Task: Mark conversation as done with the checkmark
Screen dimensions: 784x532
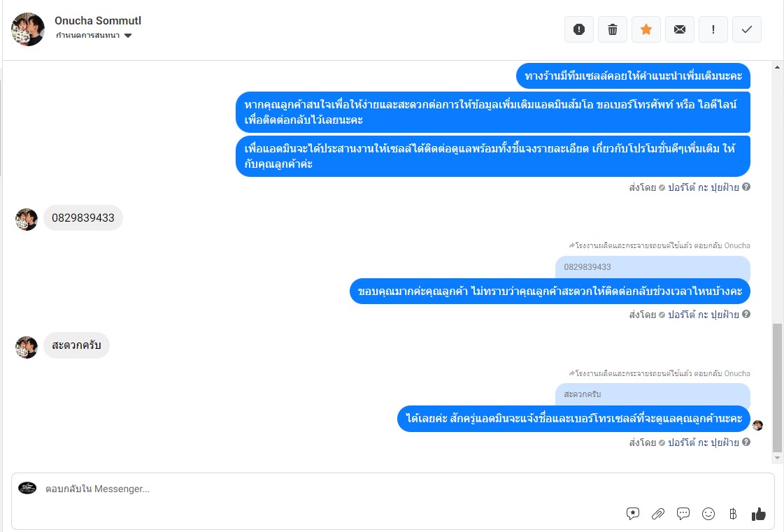Action: click(x=746, y=29)
